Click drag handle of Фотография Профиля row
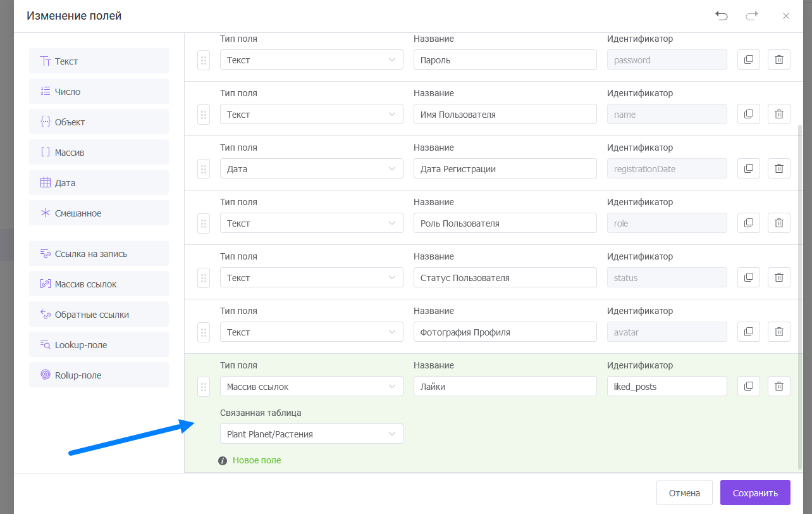Image resolution: width=812 pixels, height=514 pixels. click(x=204, y=332)
